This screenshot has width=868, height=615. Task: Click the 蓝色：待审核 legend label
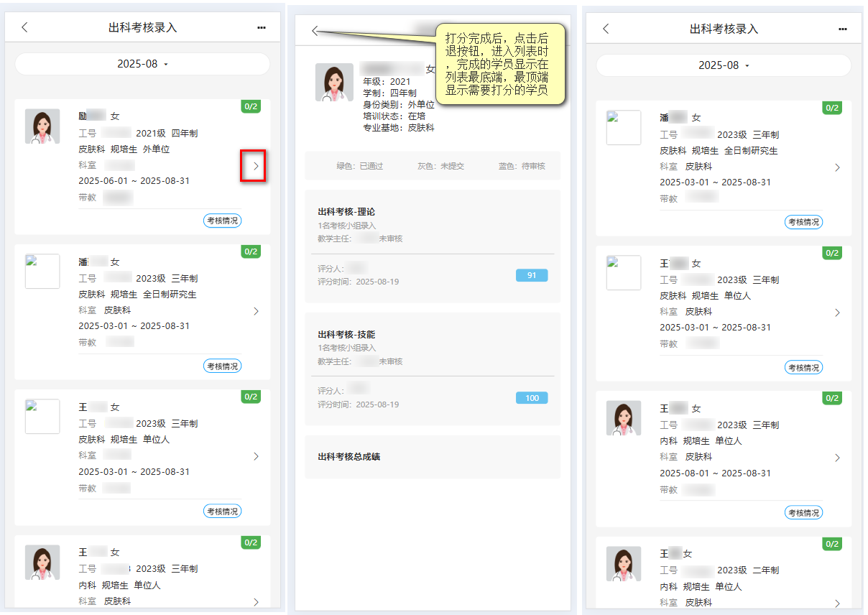522,166
